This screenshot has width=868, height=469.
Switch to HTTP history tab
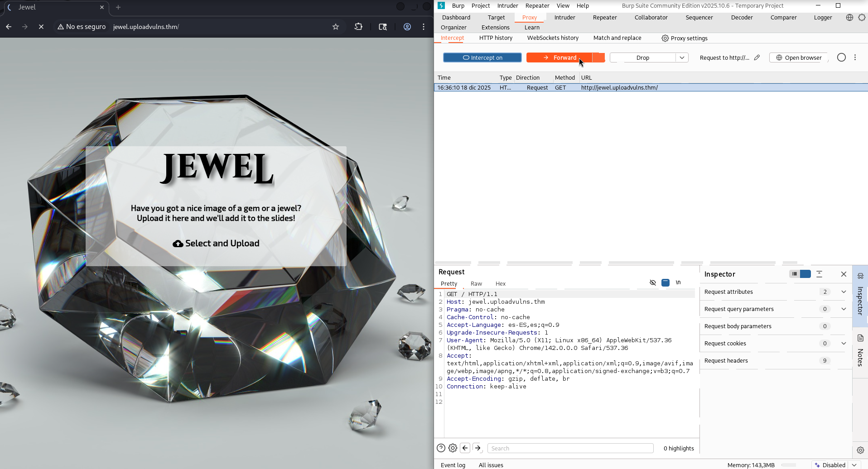coord(496,38)
